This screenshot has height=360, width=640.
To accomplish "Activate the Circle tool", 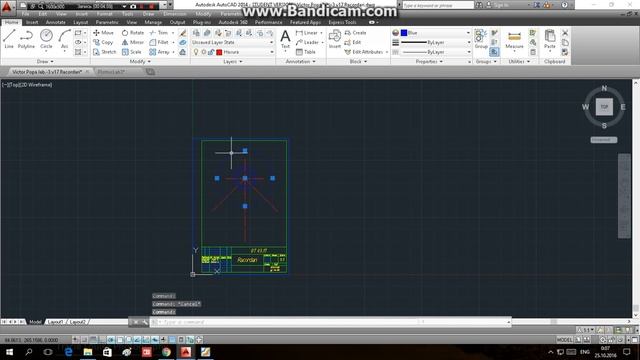I will click(46, 39).
